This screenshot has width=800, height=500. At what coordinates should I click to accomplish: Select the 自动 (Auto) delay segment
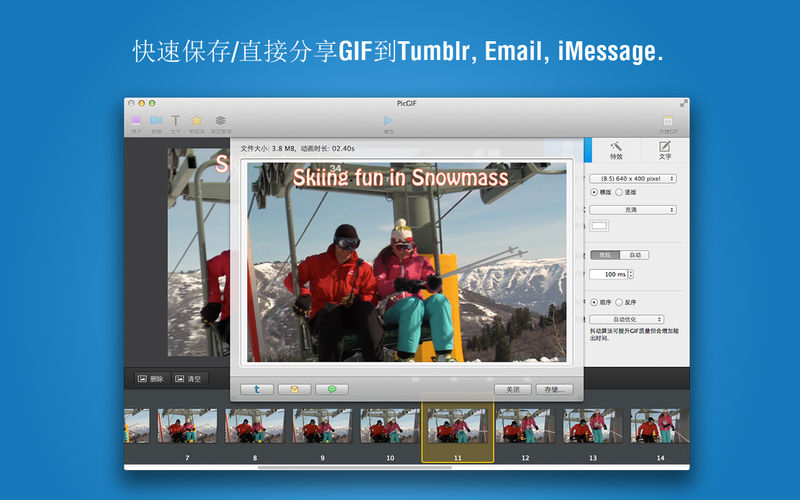(x=634, y=255)
